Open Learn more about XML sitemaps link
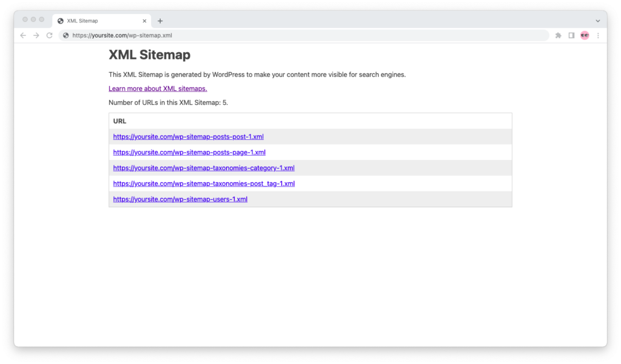The width and height of the screenshot is (621, 364). pos(158,88)
